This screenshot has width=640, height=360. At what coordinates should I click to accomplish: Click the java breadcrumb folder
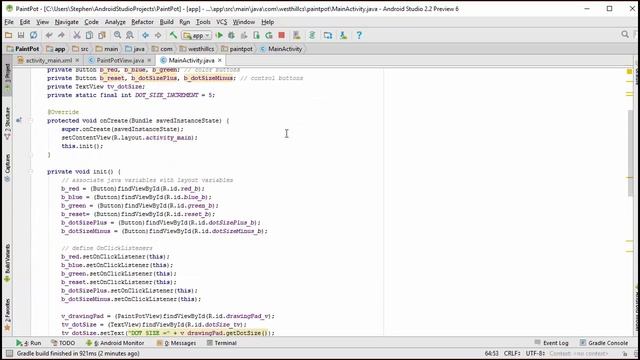[x=135, y=49]
